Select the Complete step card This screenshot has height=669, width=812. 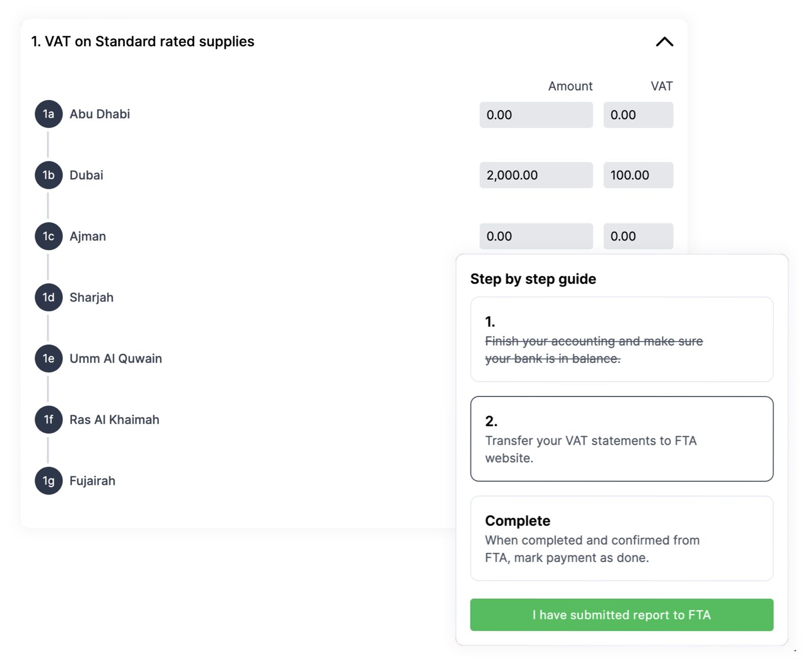pyautogui.click(x=621, y=538)
